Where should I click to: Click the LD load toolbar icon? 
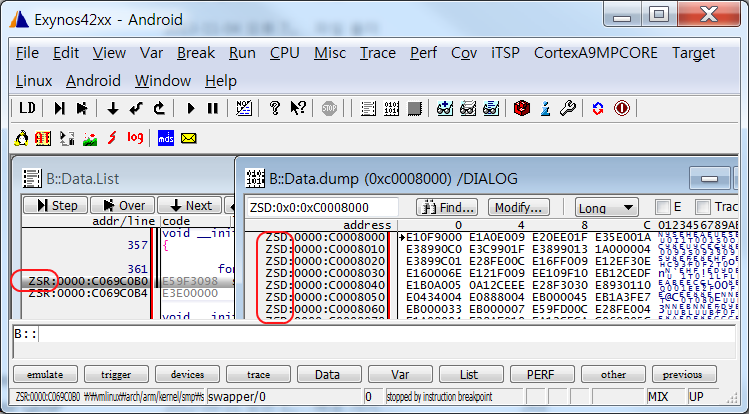pos(27,108)
